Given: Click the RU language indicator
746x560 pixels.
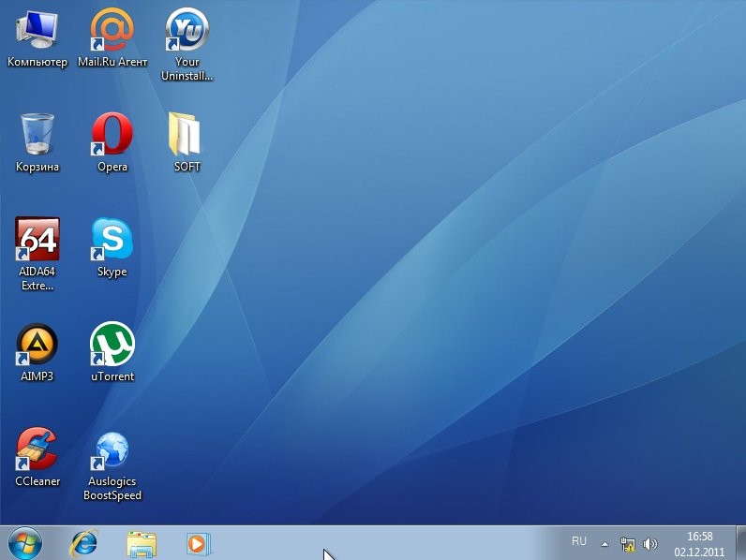Looking at the screenshot, I should tap(579, 541).
